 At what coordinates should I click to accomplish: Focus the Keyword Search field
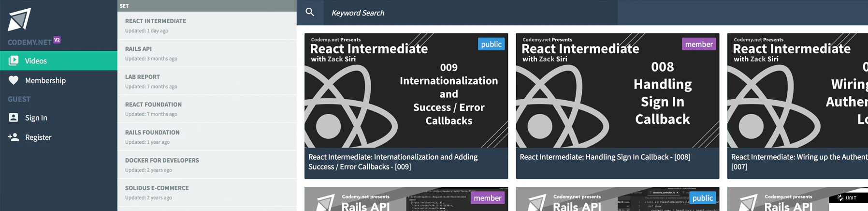click(470, 13)
